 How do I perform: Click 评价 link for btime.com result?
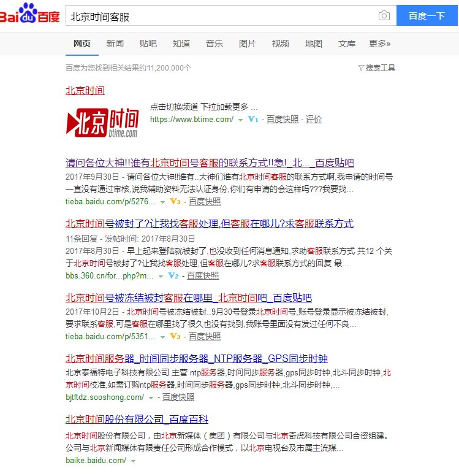click(314, 119)
